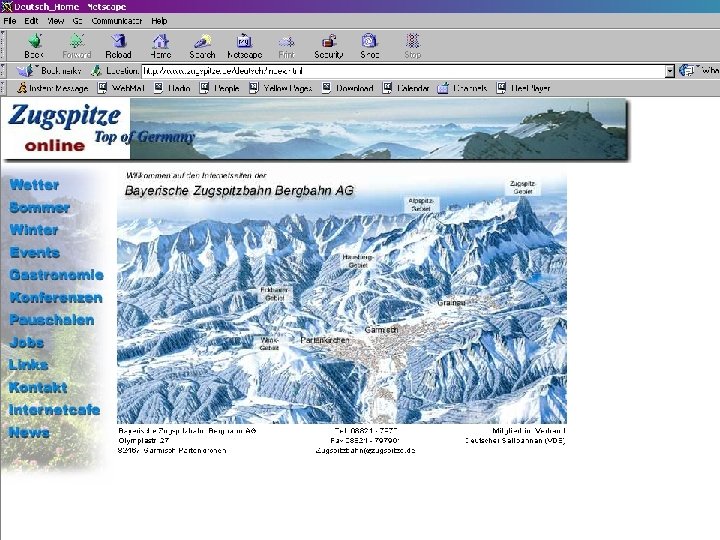Viewport: 720px width, 540px height.
Task: Open the Go menu
Action: pyautogui.click(x=77, y=21)
